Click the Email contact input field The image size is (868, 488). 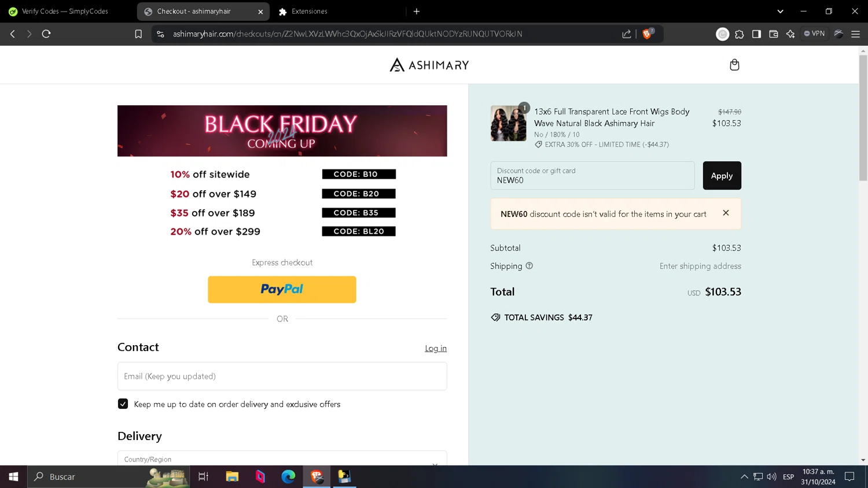click(x=282, y=376)
